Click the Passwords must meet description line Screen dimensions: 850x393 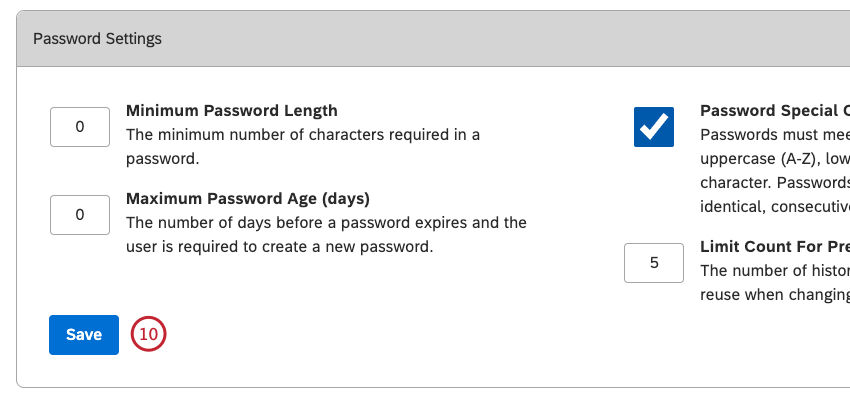point(775,134)
